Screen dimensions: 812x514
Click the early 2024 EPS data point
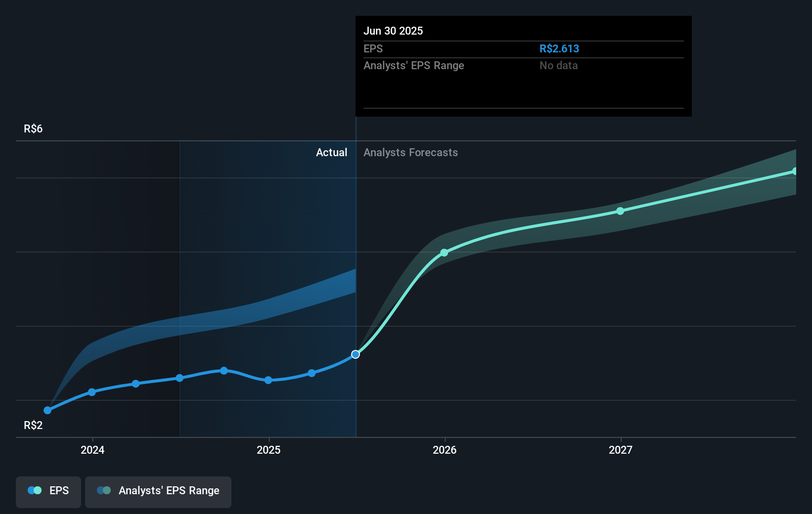[92, 392]
